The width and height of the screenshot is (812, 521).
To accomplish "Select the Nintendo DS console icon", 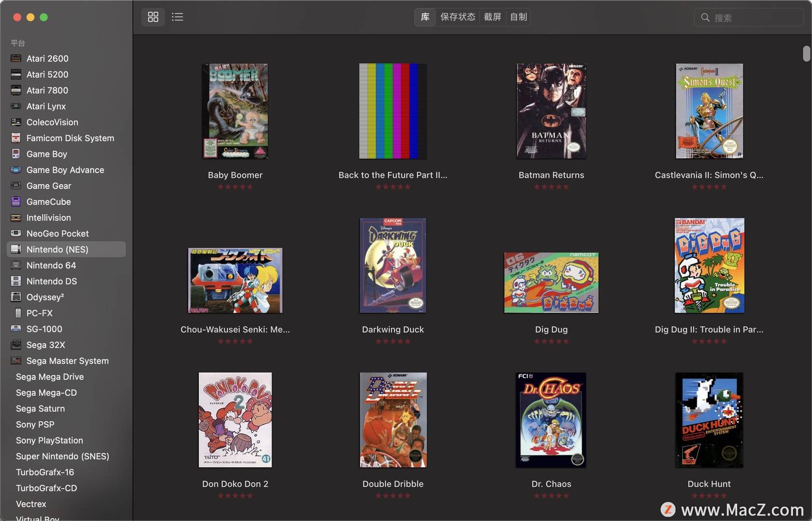I will point(16,281).
